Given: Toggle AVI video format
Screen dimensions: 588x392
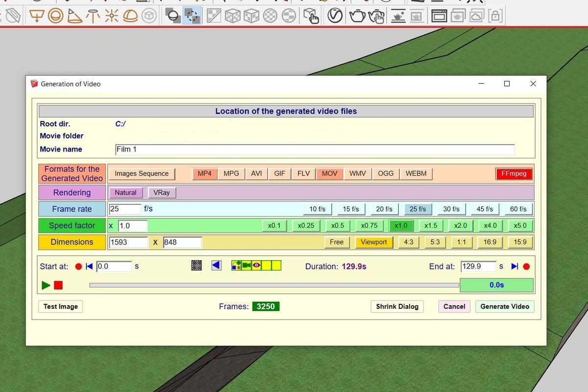Looking at the screenshot, I should [x=256, y=173].
